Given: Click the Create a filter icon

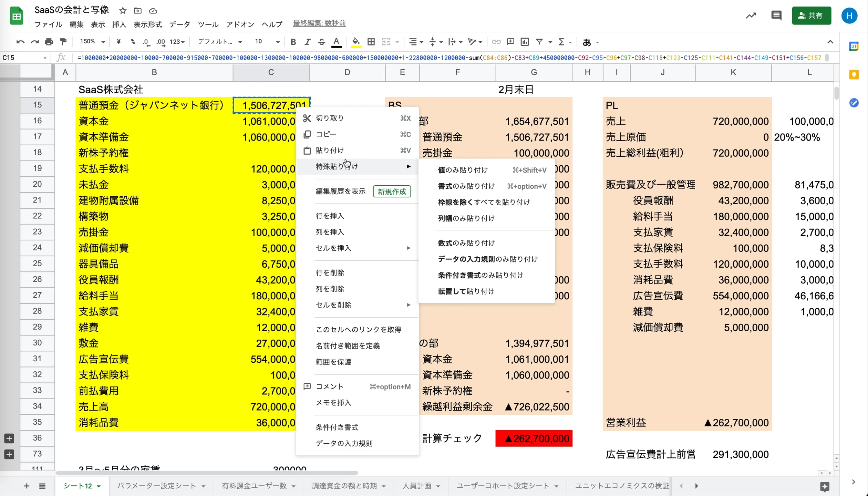Looking at the screenshot, I should pos(539,42).
